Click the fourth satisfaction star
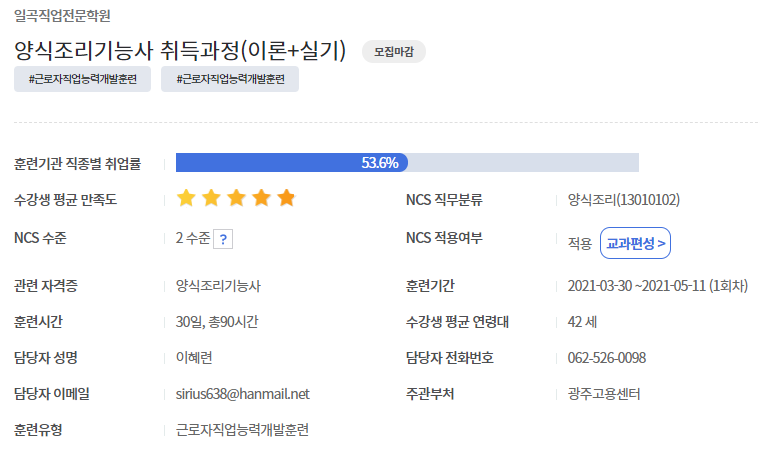760x456 pixels. (x=262, y=198)
